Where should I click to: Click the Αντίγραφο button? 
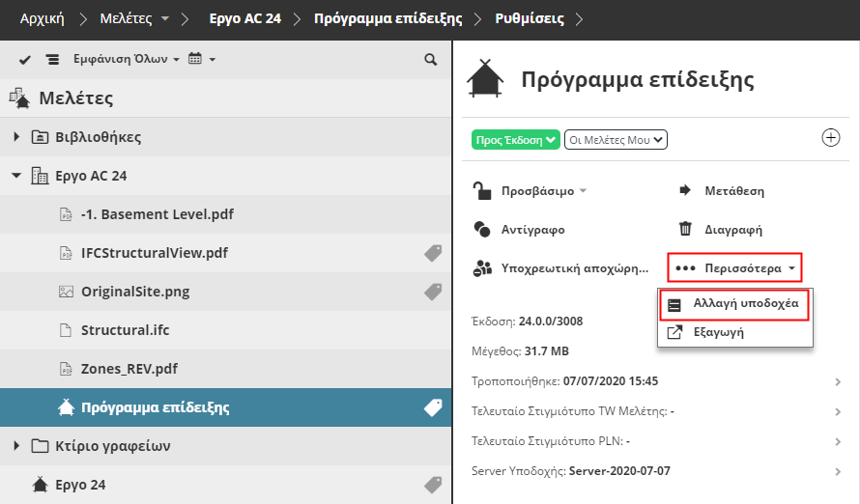tap(532, 230)
